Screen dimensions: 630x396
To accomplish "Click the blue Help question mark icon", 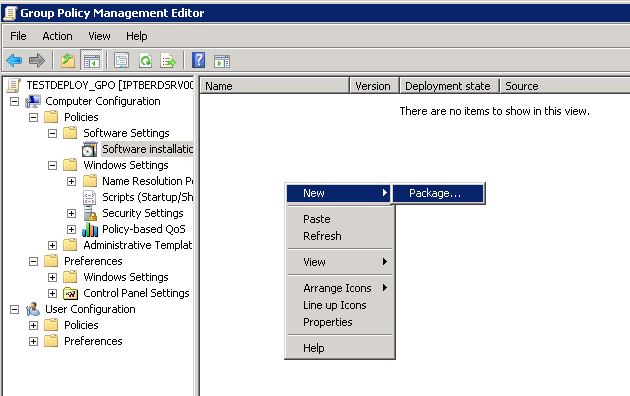I will [x=198, y=60].
